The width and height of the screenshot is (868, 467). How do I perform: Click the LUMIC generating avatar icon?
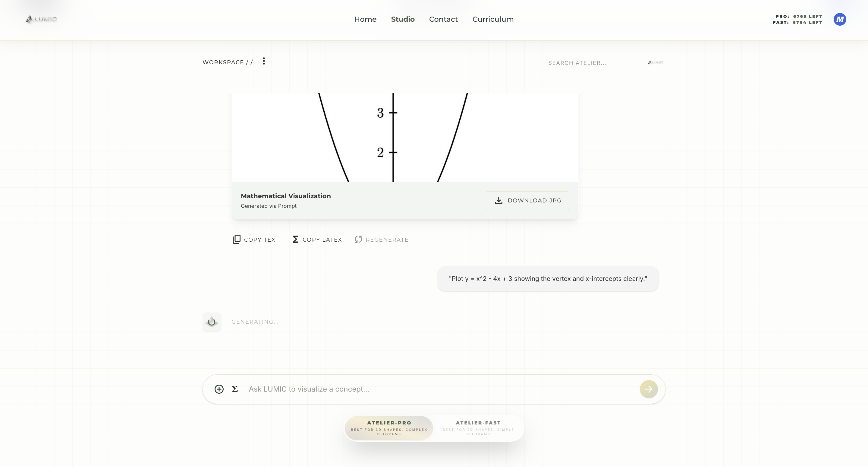click(x=212, y=322)
